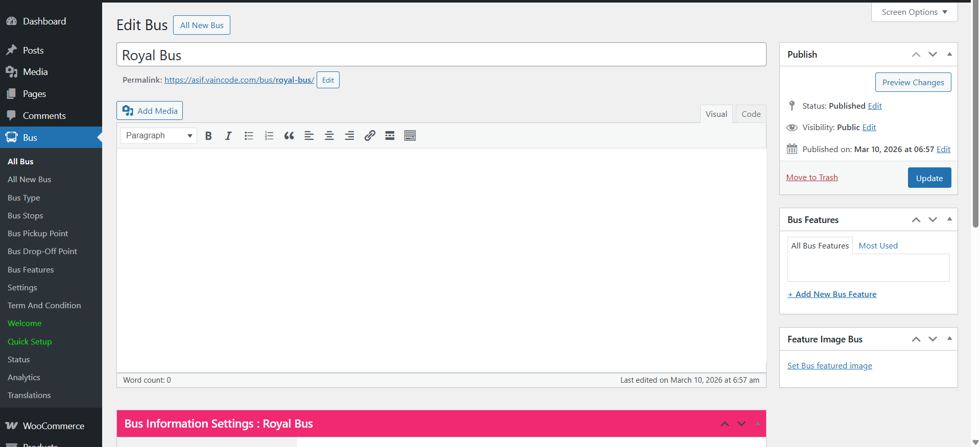Open the insert link tool
The image size is (980, 447).
(370, 136)
